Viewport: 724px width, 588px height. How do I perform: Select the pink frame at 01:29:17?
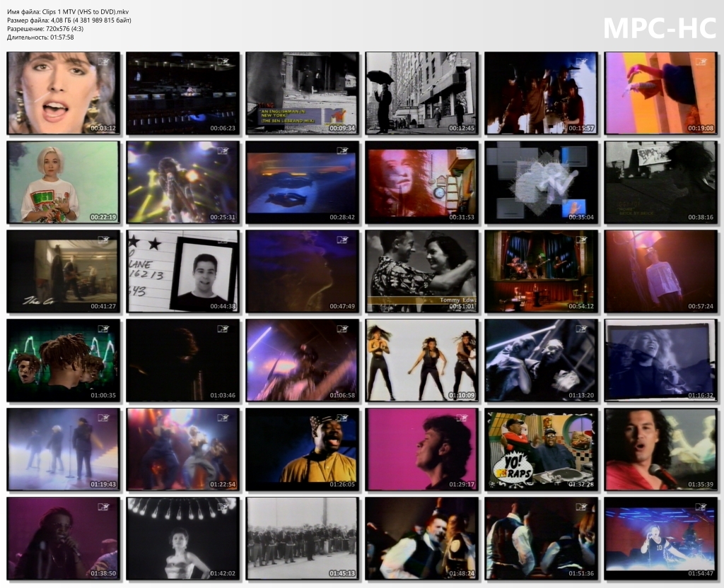(x=422, y=449)
